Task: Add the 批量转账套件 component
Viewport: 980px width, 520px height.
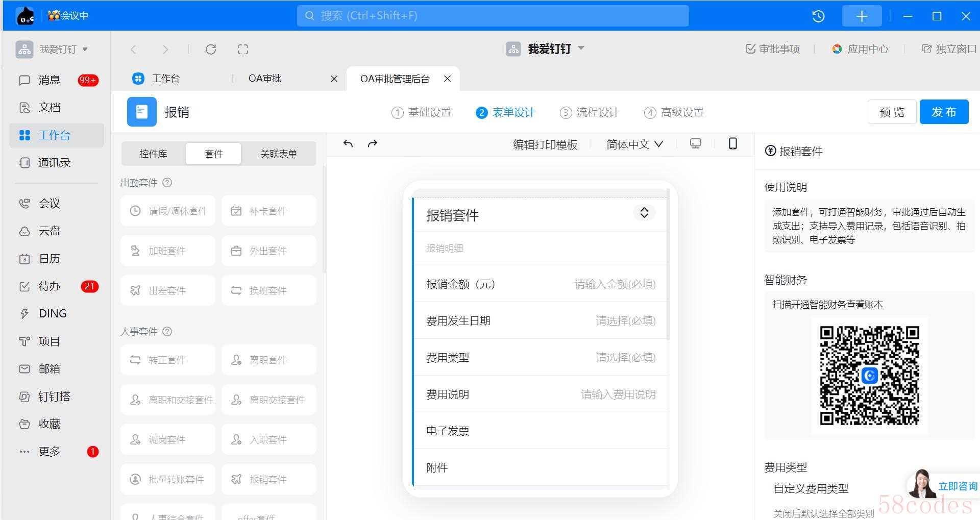Action: click(168, 479)
